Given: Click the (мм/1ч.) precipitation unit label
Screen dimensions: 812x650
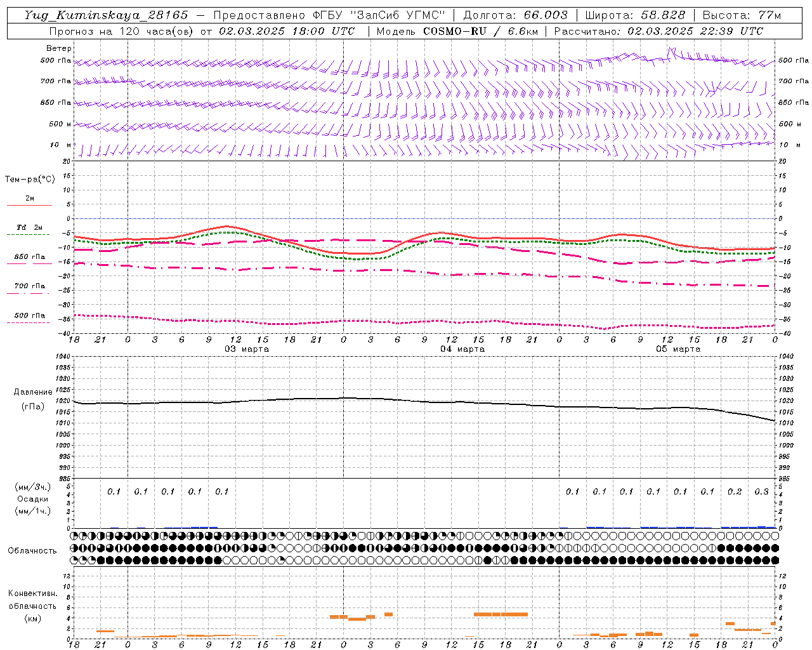Looking at the screenshot, I should point(33,511).
